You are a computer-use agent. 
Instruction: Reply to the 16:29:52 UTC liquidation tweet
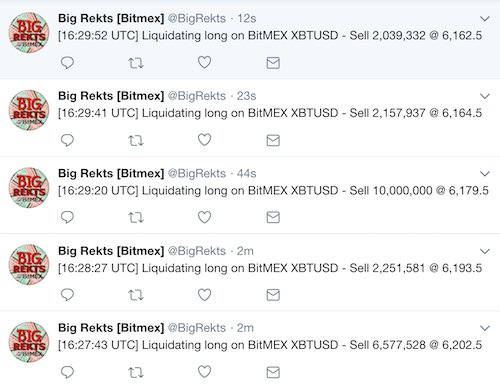[67, 63]
